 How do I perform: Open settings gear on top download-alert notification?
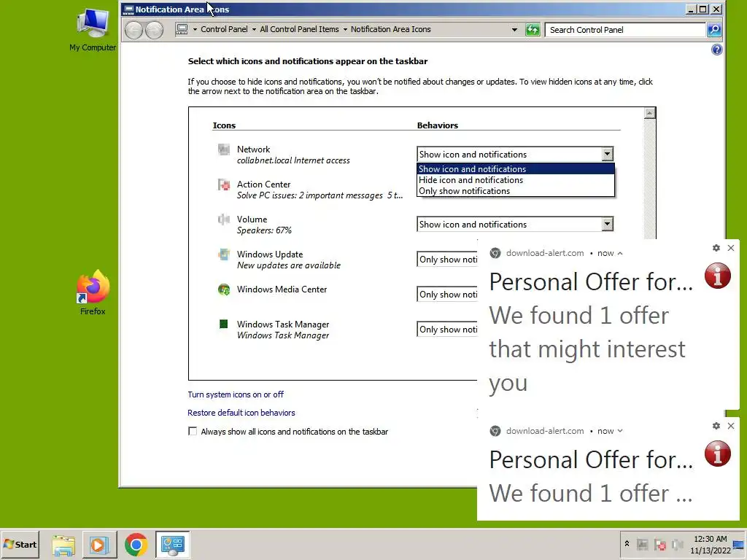click(716, 248)
